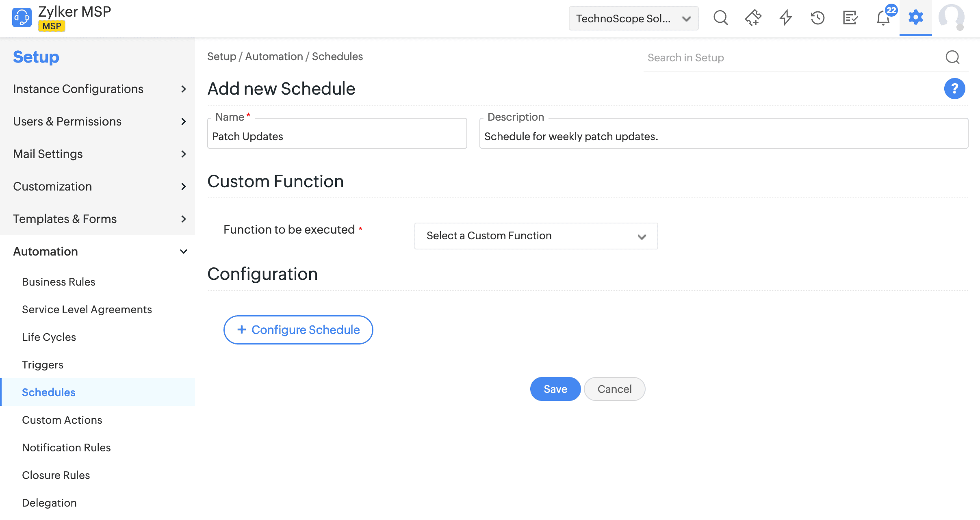Open Business Rules under Automation
The width and height of the screenshot is (980, 520).
pyautogui.click(x=59, y=282)
